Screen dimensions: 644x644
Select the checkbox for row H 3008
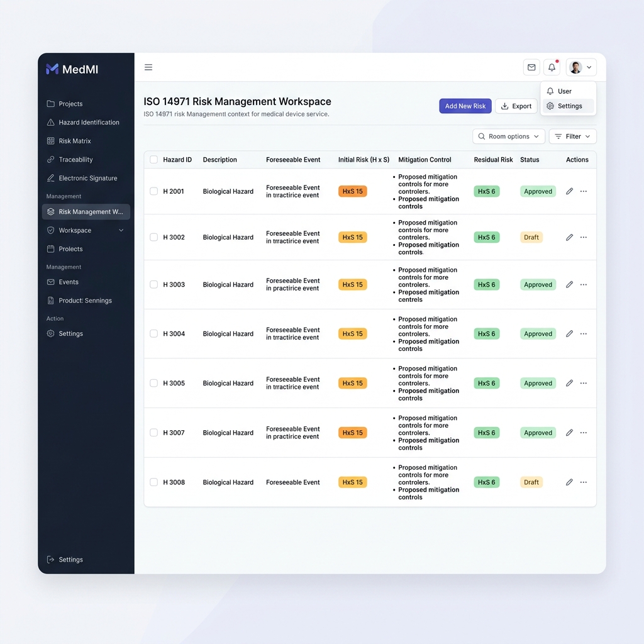coord(153,482)
